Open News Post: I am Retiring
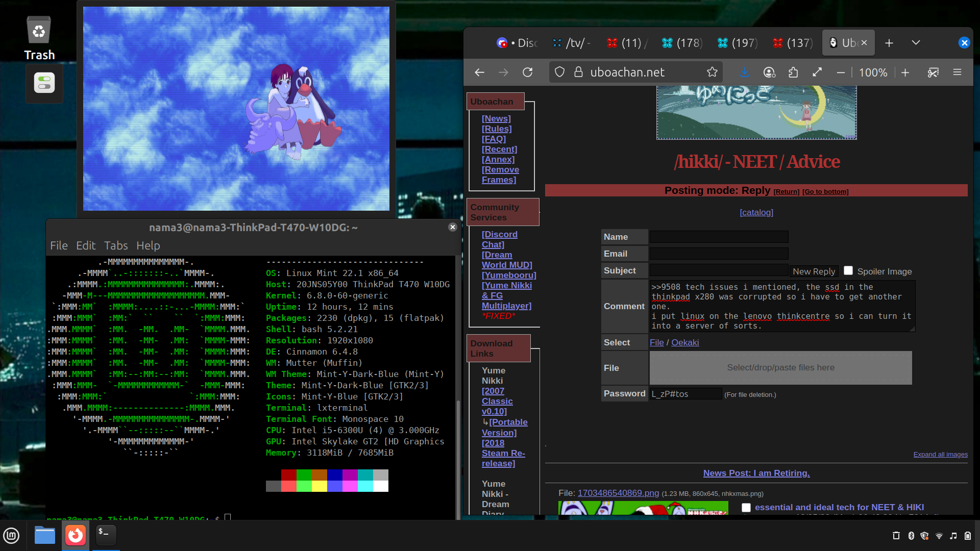 click(756, 473)
